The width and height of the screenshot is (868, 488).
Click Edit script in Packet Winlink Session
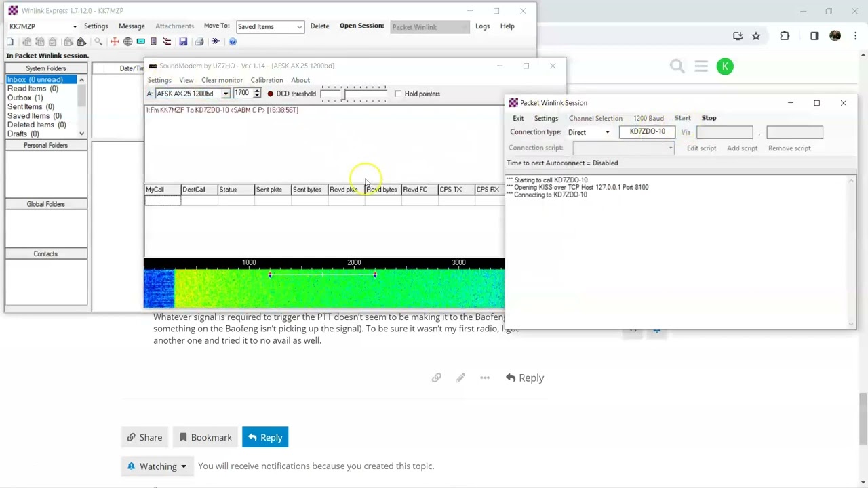point(701,148)
